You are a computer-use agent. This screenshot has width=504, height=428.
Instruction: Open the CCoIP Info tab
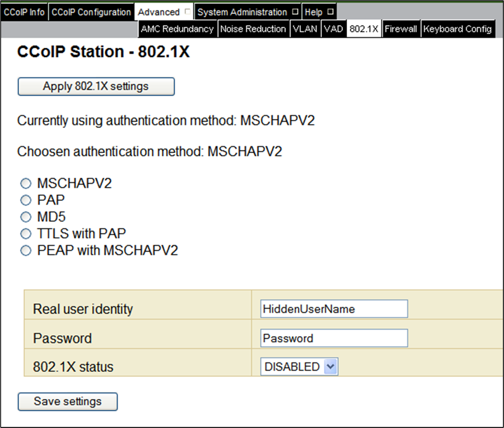[x=24, y=12]
